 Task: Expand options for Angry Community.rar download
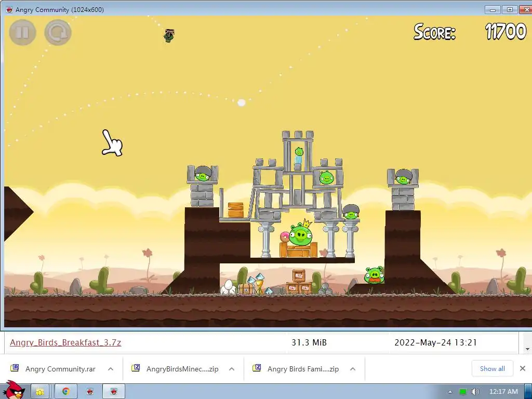pos(111,369)
